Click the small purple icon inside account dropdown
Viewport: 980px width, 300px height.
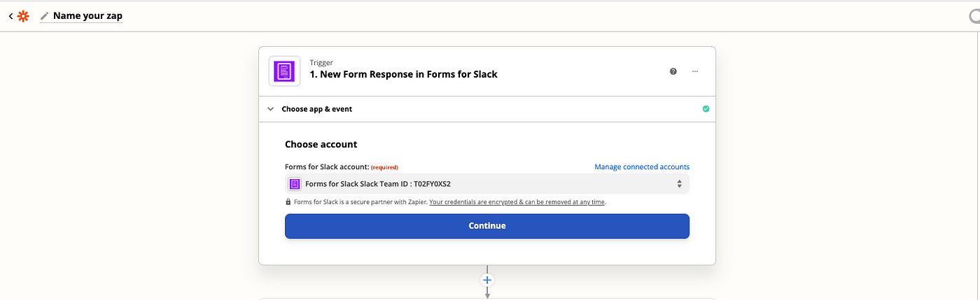point(295,184)
